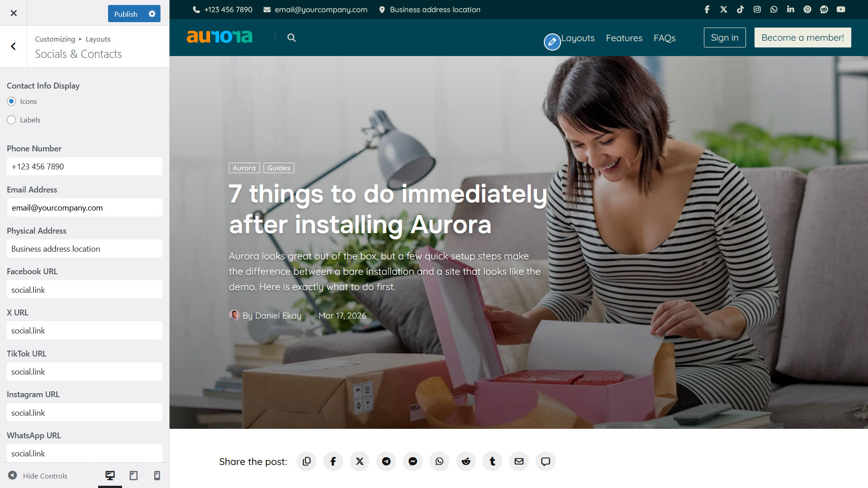
Task: Share the post by email icon
Action: coord(519,461)
